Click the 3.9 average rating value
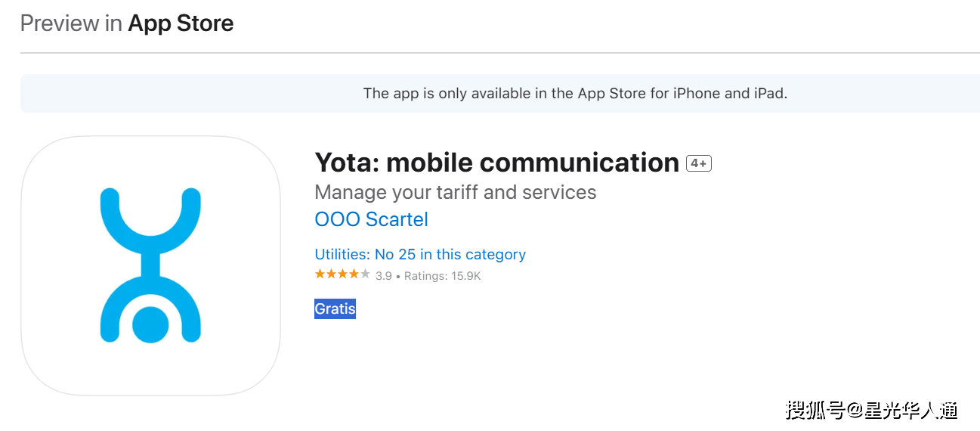The height and width of the screenshot is (431, 980). 384,276
